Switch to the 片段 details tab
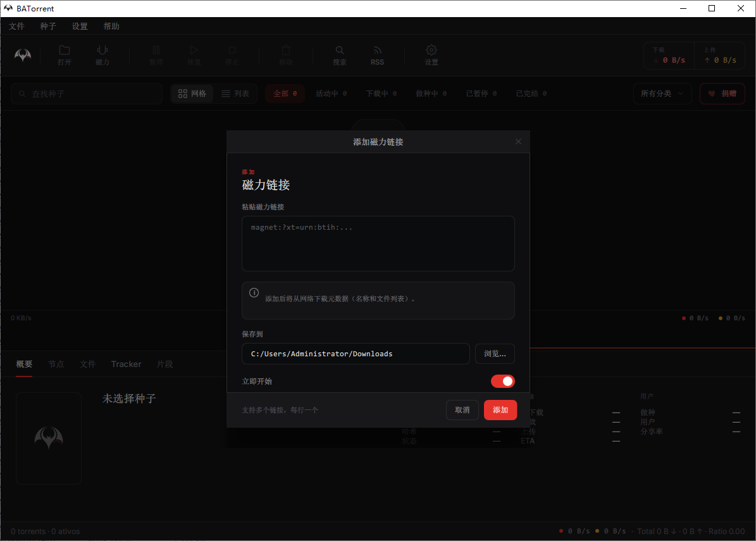The height and width of the screenshot is (541, 756). [x=165, y=364]
